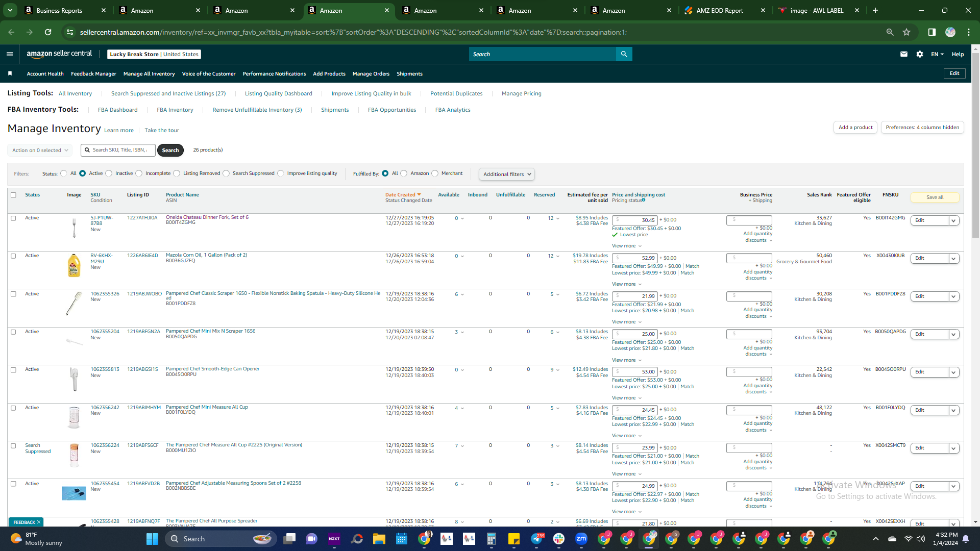Open the Chrome profile avatar
This screenshot has width=980, height=551.
[x=950, y=32]
